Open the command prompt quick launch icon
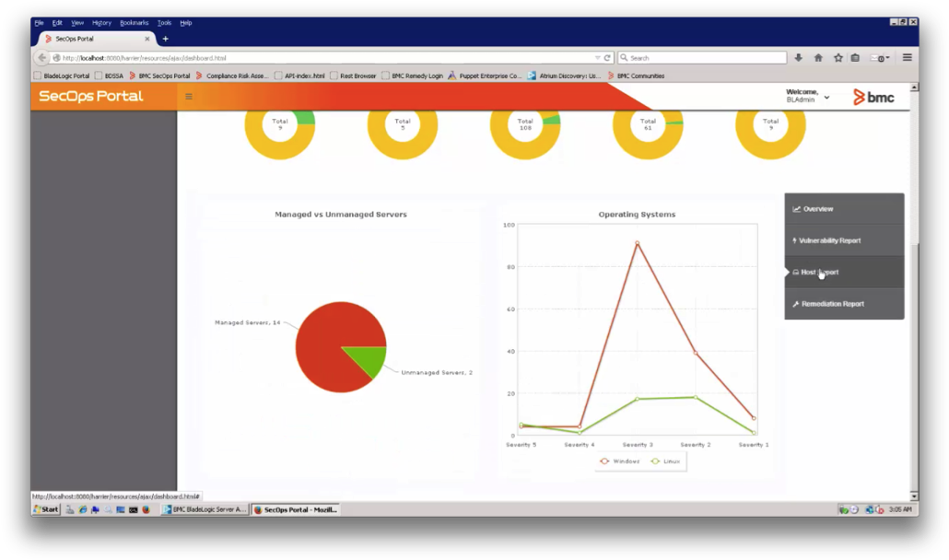This screenshot has width=949, height=560. (134, 510)
